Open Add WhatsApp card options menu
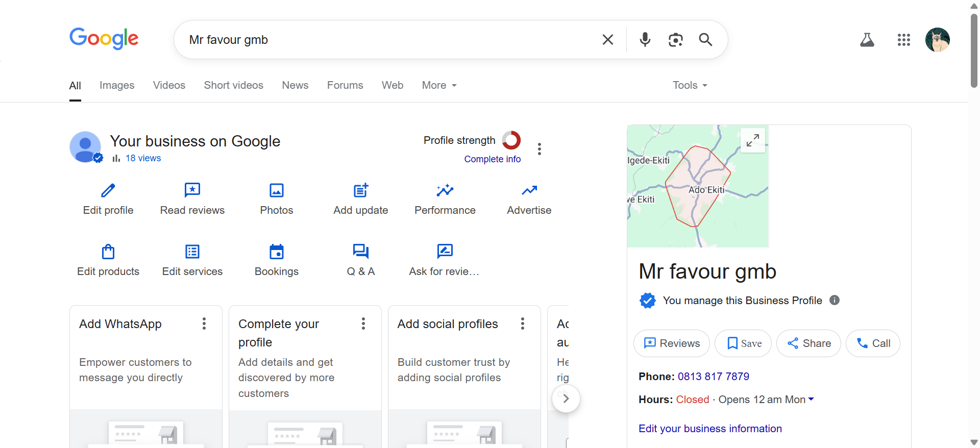Screen dimensions: 980x448 click(204, 323)
